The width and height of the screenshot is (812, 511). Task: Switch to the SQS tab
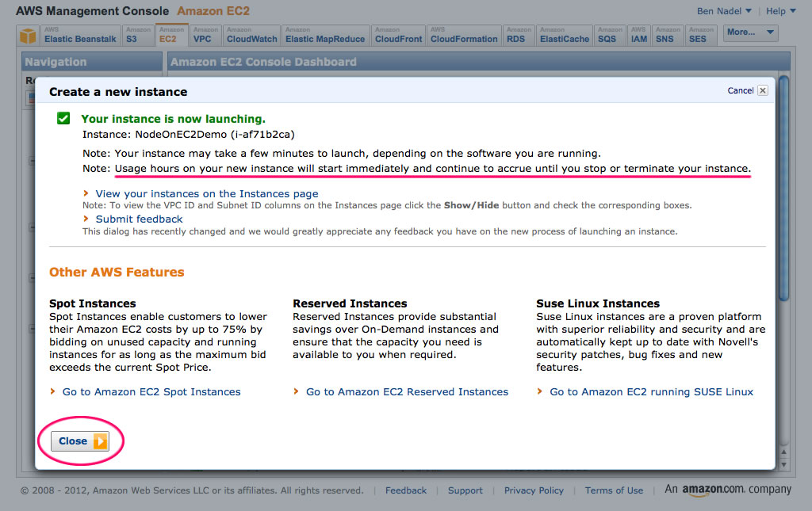tap(610, 35)
